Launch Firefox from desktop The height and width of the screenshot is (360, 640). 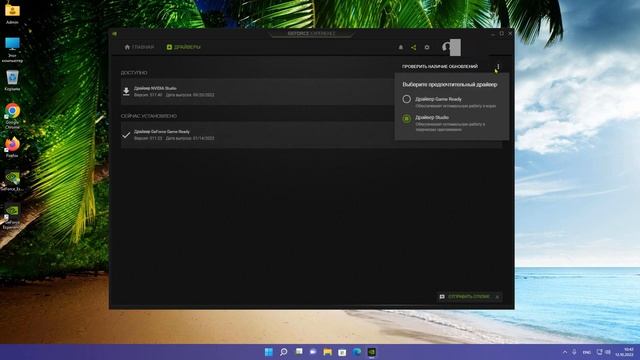click(12, 147)
